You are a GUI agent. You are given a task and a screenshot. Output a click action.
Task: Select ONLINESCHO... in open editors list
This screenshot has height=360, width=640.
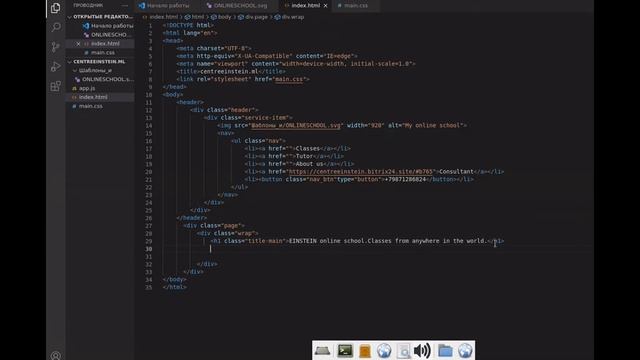(109, 35)
